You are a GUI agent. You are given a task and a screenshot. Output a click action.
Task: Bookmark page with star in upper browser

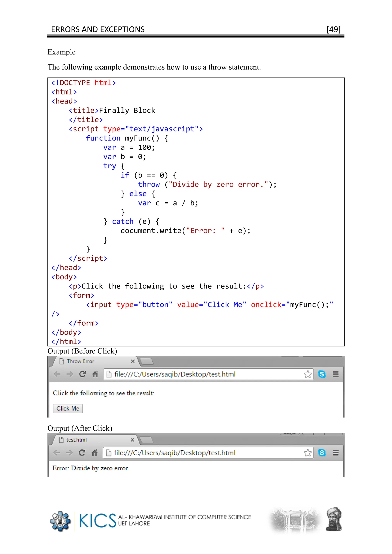pyautogui.click(x=308, y=374)
